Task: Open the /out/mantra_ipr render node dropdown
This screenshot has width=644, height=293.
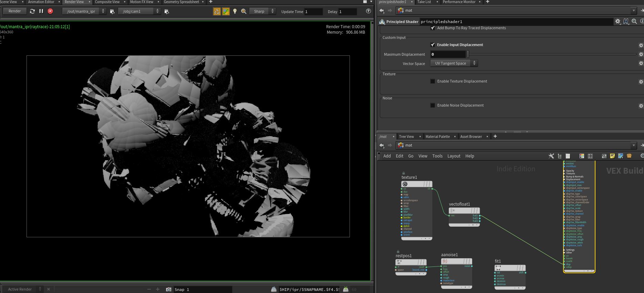Action: coord(84,11)
